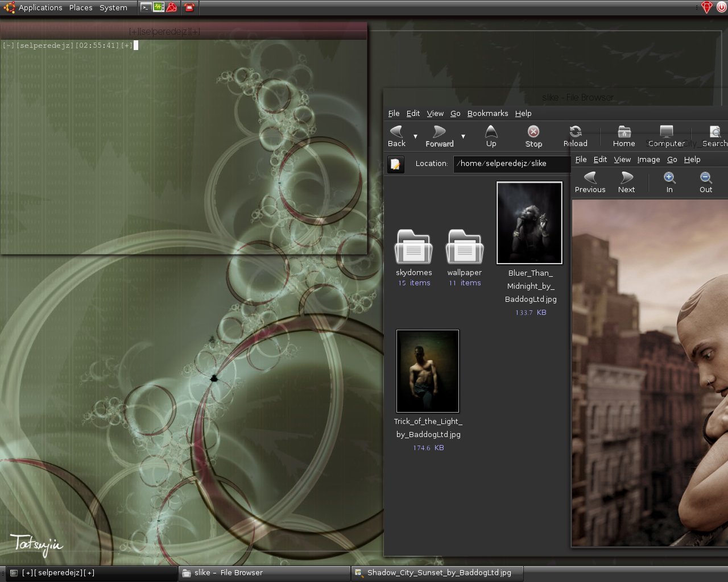The image size is (728, 582).
Task: Open Go menu in the File Browser
Action: tap(455, 113)
